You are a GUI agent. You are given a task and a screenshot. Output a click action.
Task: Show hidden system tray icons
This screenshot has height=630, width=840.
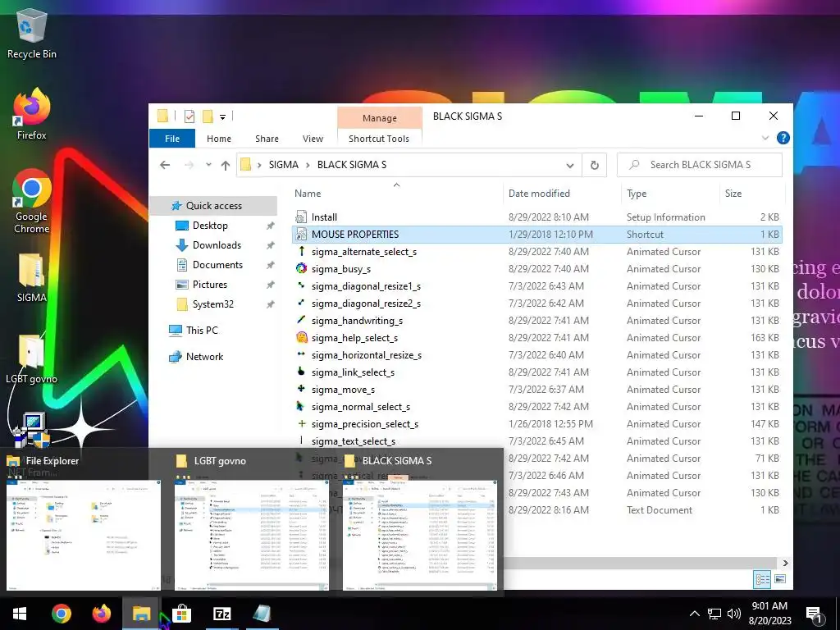pos(694,614)
